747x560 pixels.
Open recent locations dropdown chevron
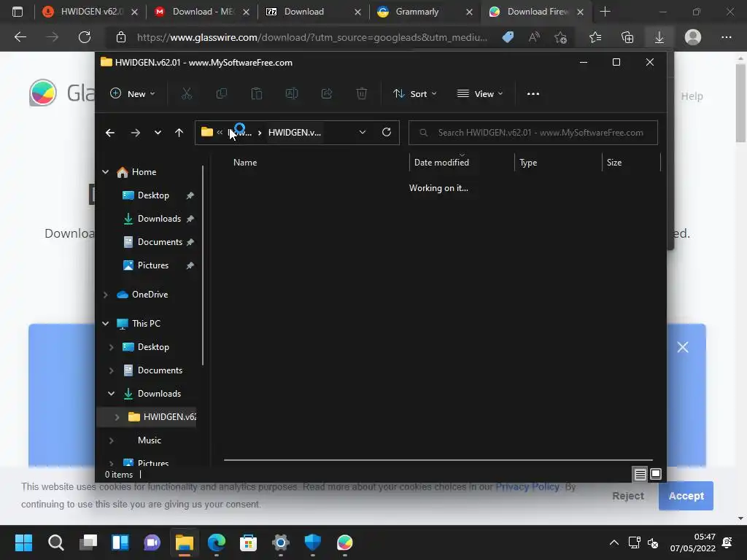[x=158, y=133]
